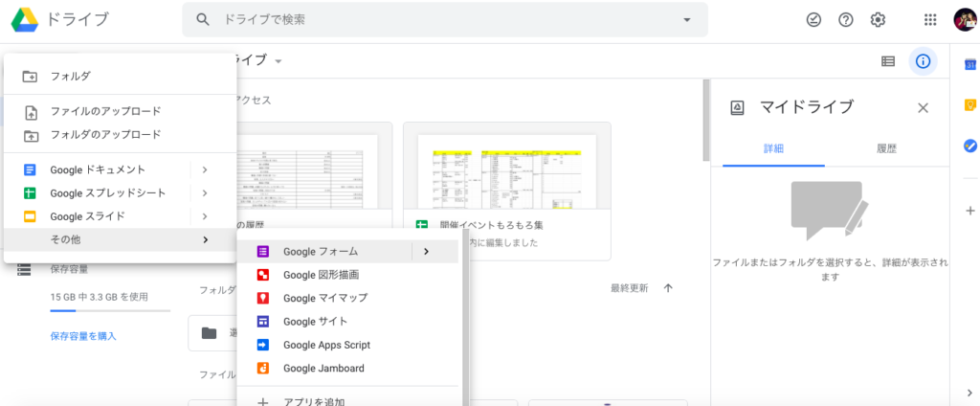Collapse side panel with bottom chevron
The width and height of the screenshot is (980, 406).
pos(970,393)
